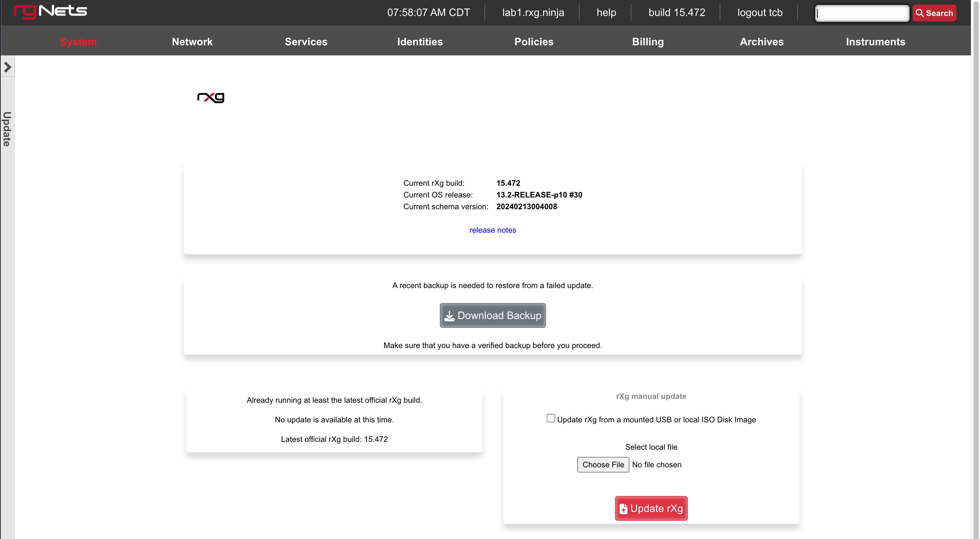Open the Instruments menu

[x=875, y=41]
